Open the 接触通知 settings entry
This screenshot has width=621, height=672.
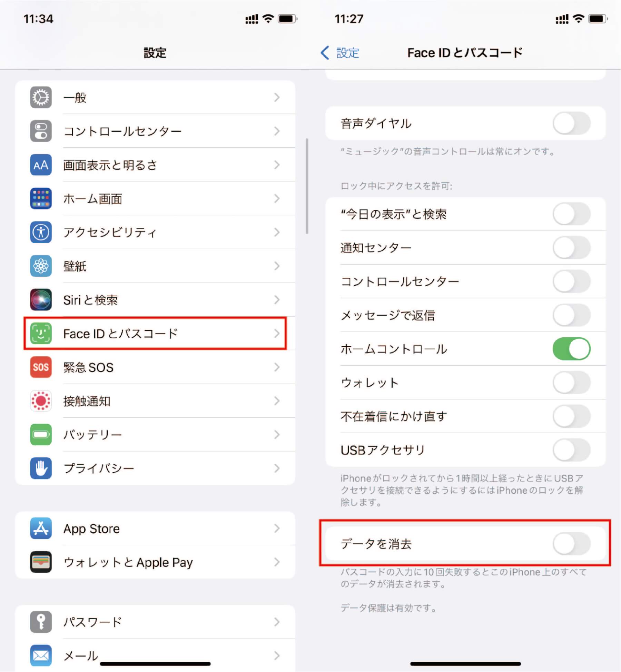coord(155,401)
